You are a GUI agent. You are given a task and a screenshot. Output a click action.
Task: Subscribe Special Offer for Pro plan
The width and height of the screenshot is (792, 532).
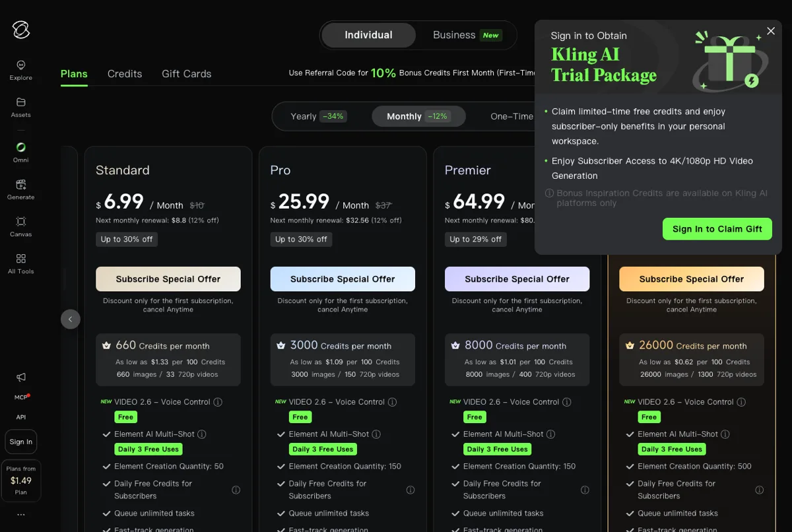[x=343, y=279]
